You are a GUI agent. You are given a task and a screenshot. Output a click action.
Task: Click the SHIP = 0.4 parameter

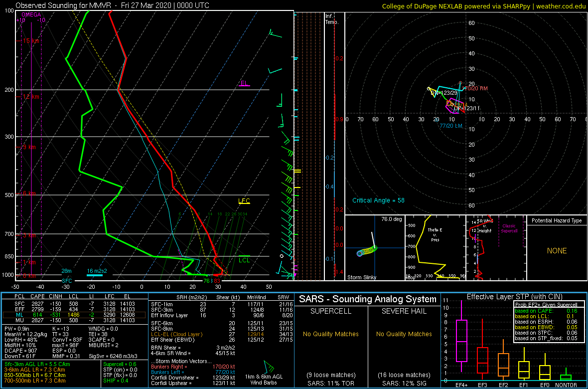coord(117,380)
